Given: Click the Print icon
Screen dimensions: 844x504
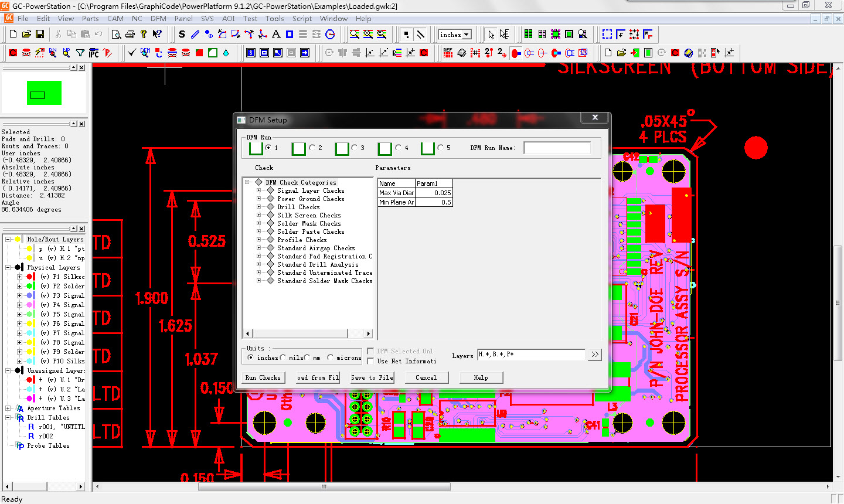Looking at the screenshot, I should 130,35.
